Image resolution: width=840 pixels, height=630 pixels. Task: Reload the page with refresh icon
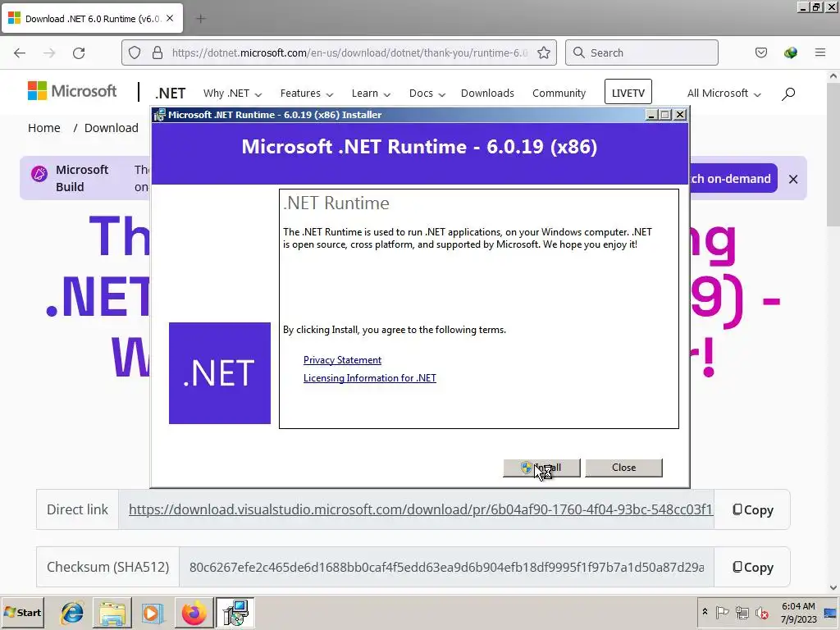[x=79, y=52]
